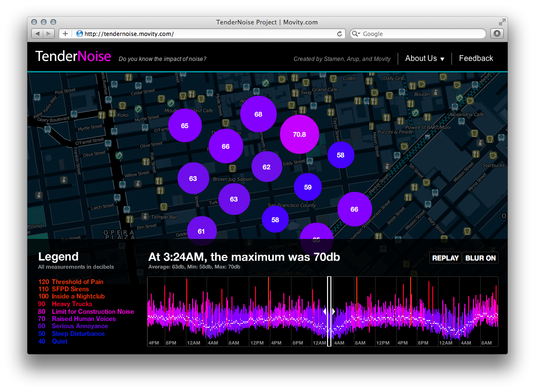Click the TenderNoise logo
This screenshot has width=535, height=392.
point(73,57)
